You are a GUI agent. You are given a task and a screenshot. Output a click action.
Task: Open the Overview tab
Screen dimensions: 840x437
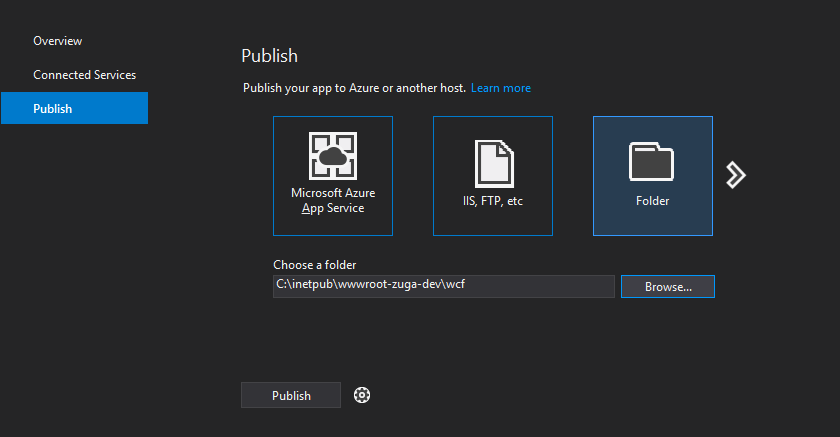[x=57, y=41]
